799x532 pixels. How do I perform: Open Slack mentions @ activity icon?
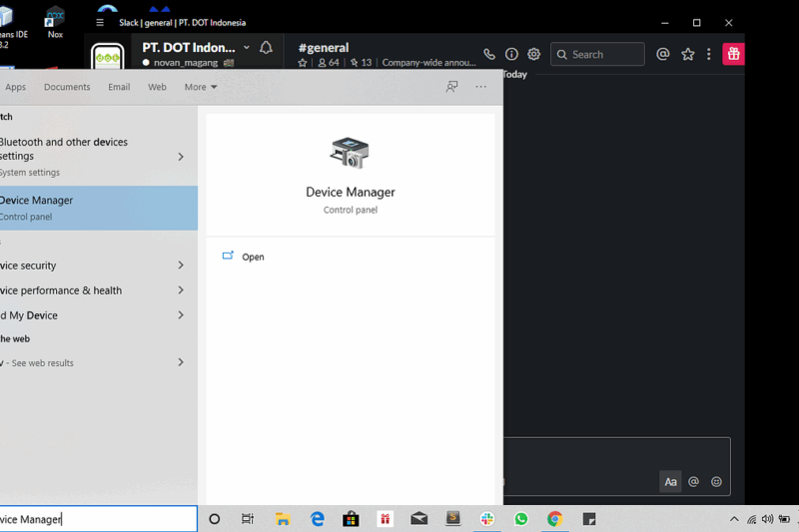pyautogui.click(x=662, y=54)
